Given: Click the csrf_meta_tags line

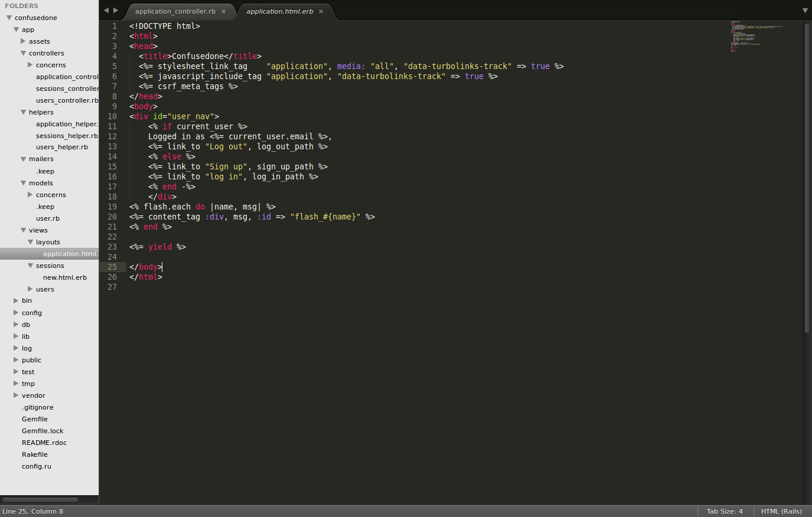Looking at the screenshot, I should 188,86.
